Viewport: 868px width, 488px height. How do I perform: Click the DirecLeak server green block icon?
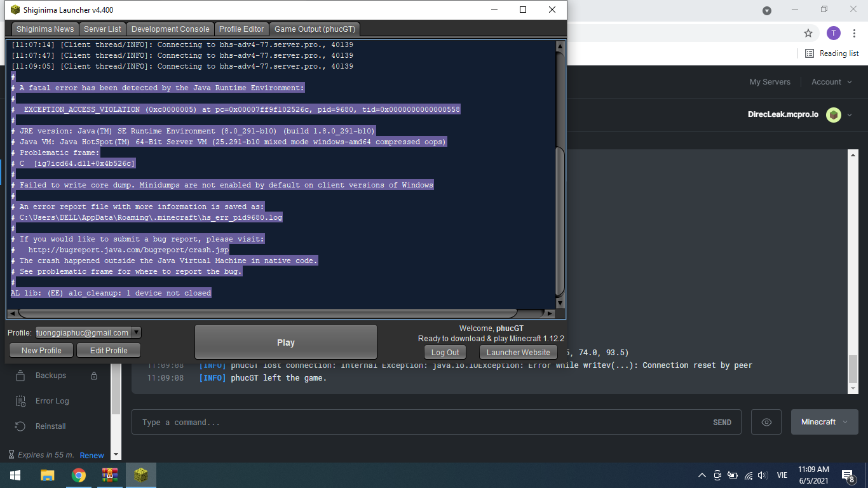click(x=833, y=115)
